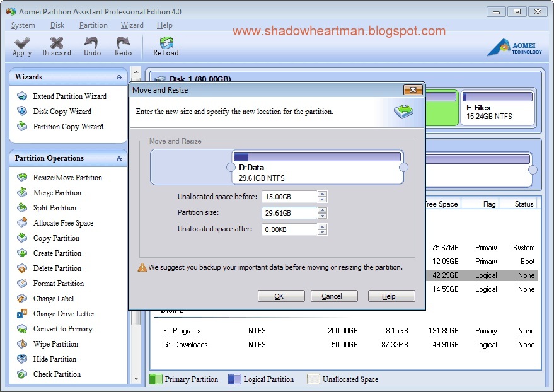Click the Unallocated space after field
This screenshot has height=392, width=554.
point(289,229)
